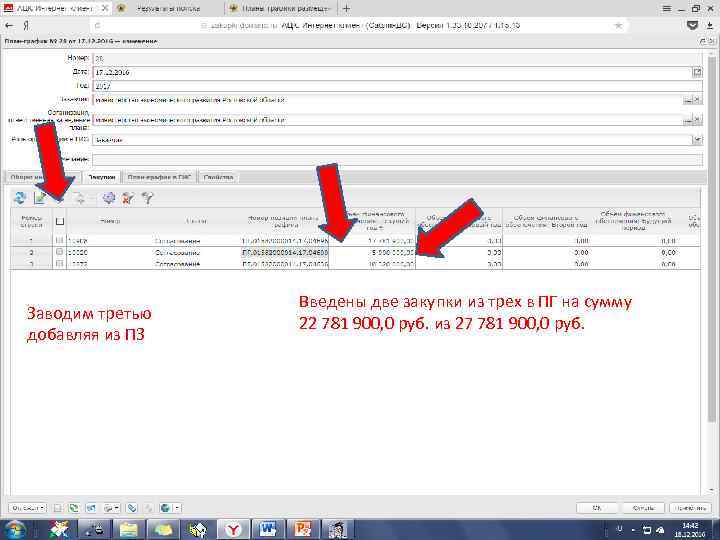Switch to the План-график в ЕИС tab

159,177
